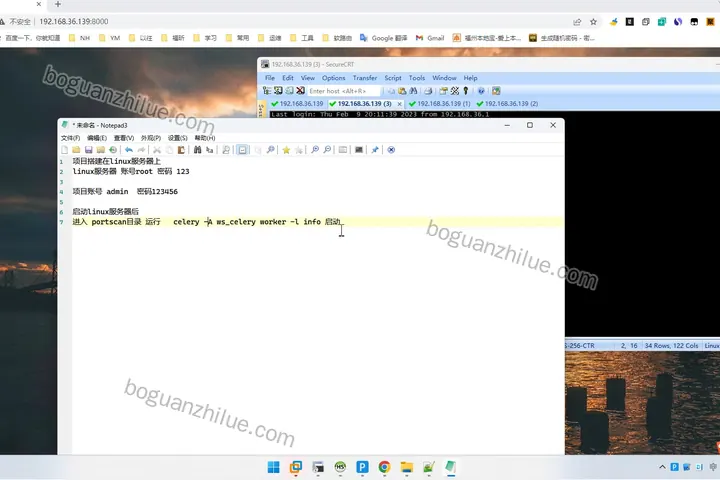
Task: Open SecureCRT Tools menu
Action: [417, 78]
